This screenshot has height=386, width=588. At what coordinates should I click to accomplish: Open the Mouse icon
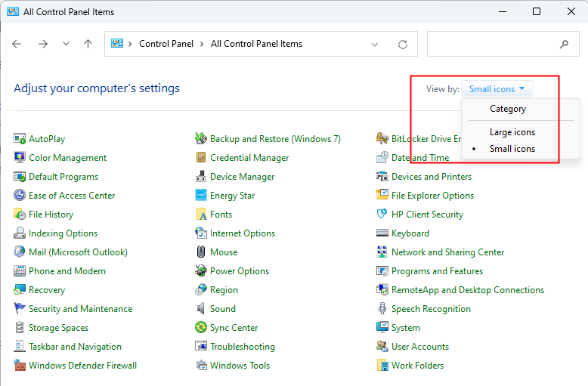(201, 252)
